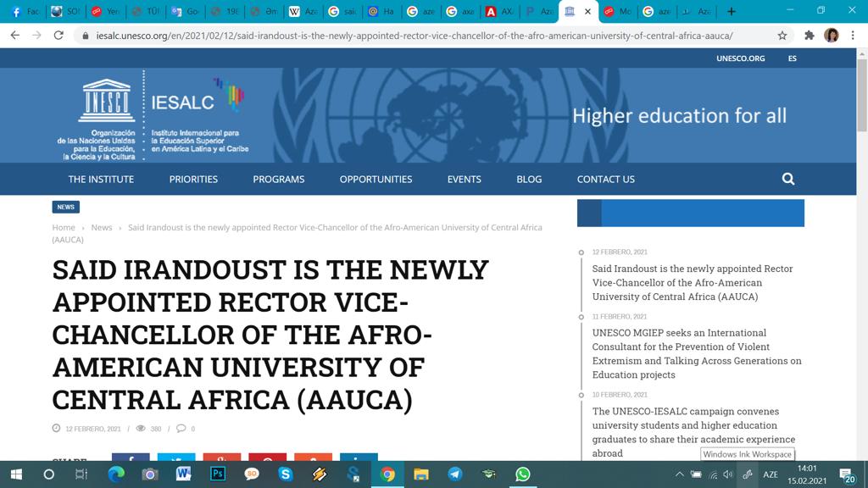This screenshot has height=488, width=868.
Task: Open the Camera app from taskbar
Action: pos(149,474)
